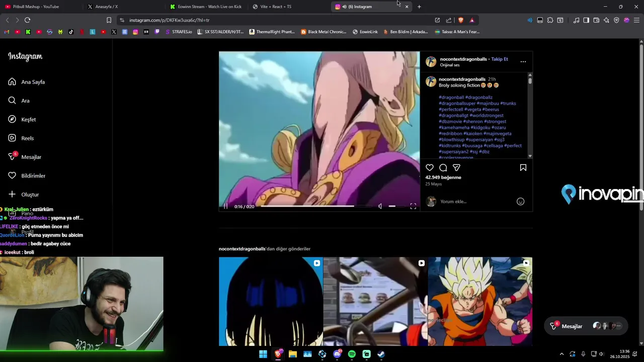Open STRAFES.io bookmark
The image size is (644, 362).
coord(179,32)
